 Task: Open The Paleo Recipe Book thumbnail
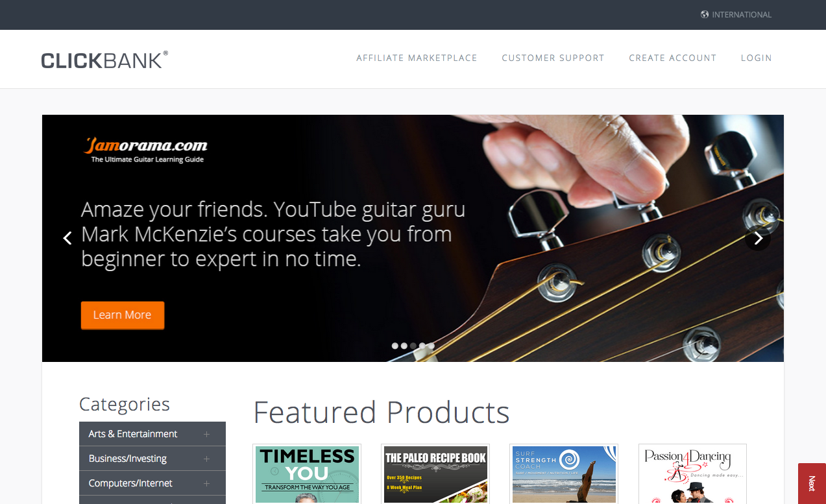435,474
